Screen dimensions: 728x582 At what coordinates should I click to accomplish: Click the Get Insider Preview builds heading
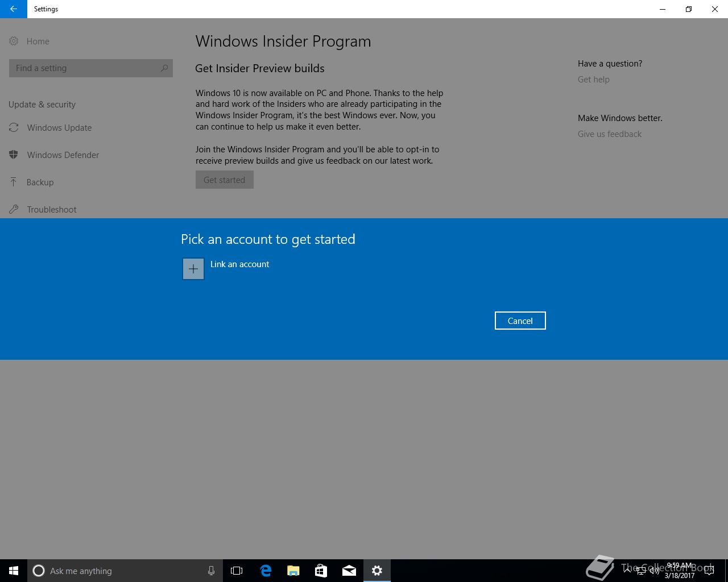click(x=260, y=68)
